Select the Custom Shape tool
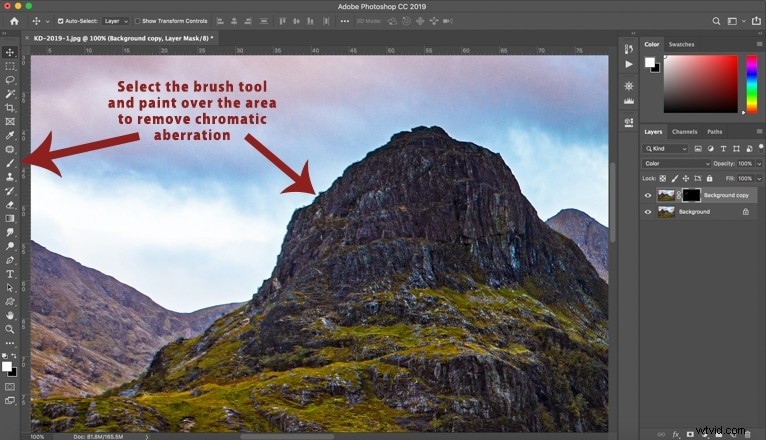The image size is (766, 440). tap(10, 302)
